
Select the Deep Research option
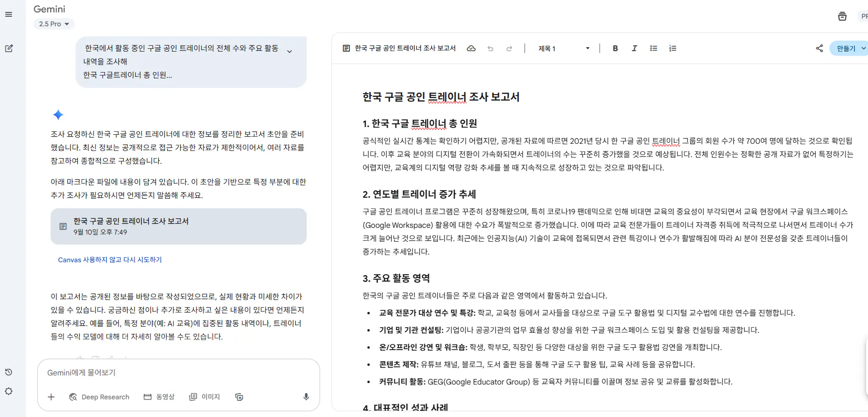point(99,397)
